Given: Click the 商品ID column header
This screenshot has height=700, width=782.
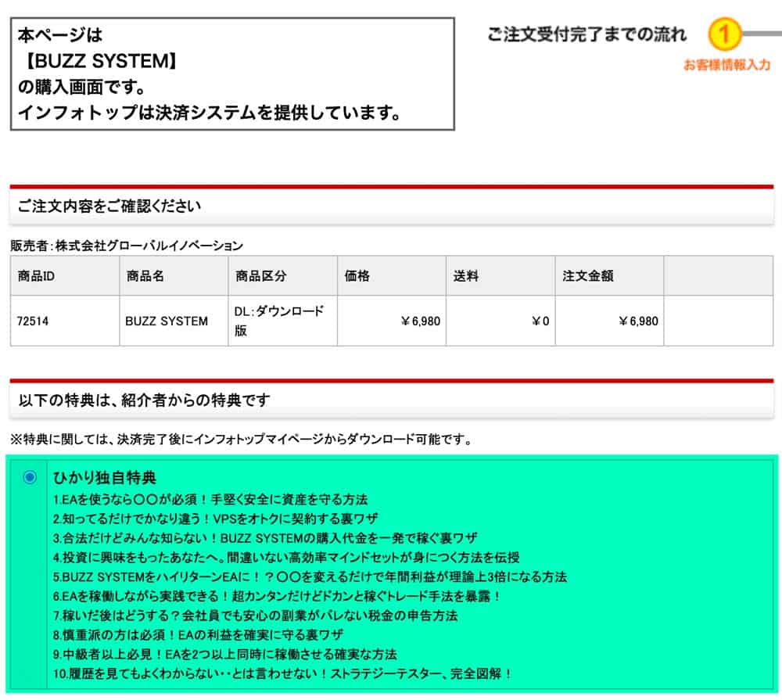Looking at the screenshot, I should click(65, 276).
